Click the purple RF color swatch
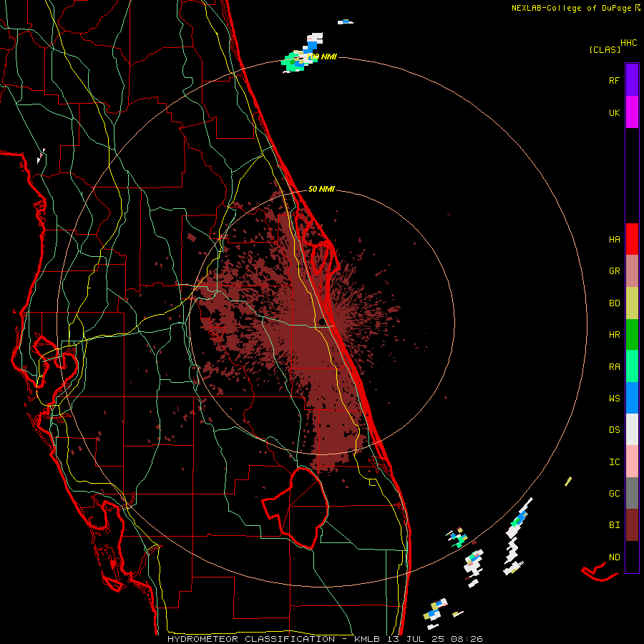The height and width of the screenshot is (644, 644). point(632,79)
